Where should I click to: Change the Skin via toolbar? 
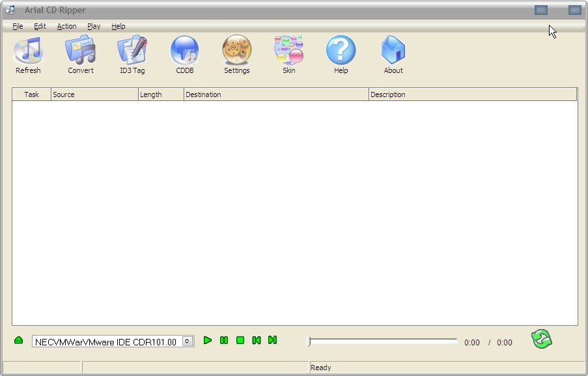pyautogui.click(x=288, y=54)
